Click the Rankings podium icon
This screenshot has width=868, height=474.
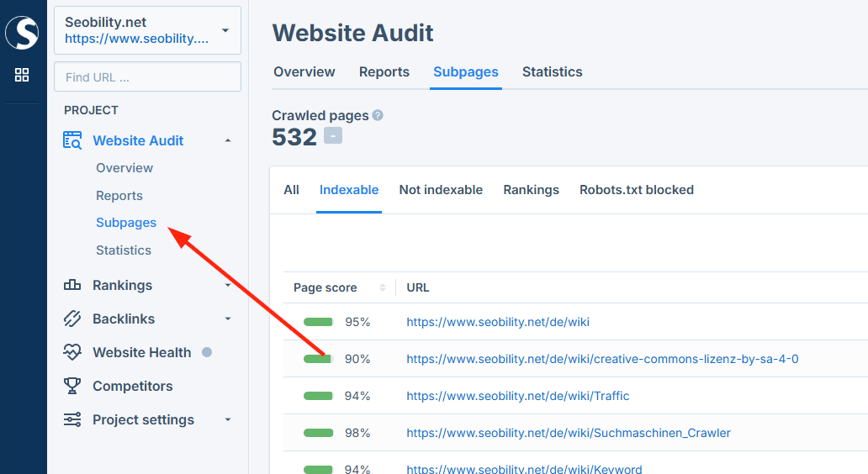pyautogui.click(x=73, y=285)
